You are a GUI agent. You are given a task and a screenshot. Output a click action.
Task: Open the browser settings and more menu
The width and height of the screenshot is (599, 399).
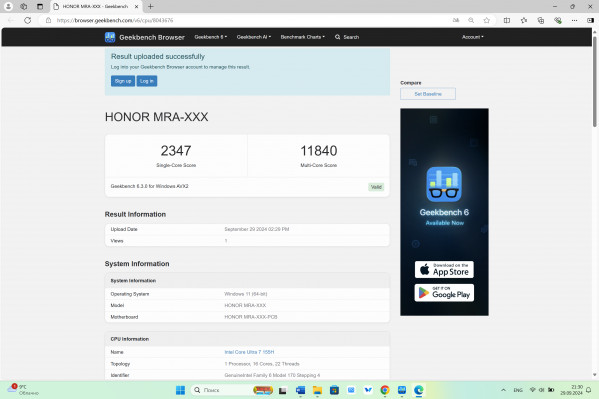pos(574,20)
